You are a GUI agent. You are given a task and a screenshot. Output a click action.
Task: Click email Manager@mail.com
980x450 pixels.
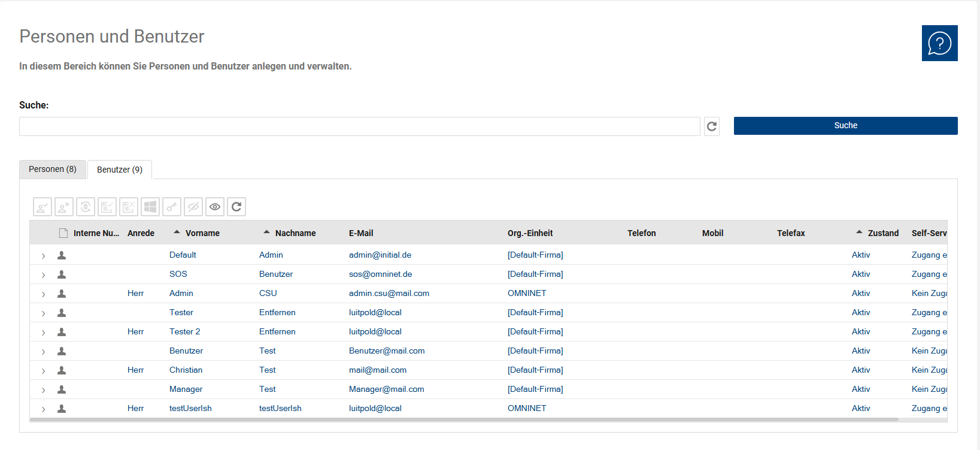coord(387,389)
